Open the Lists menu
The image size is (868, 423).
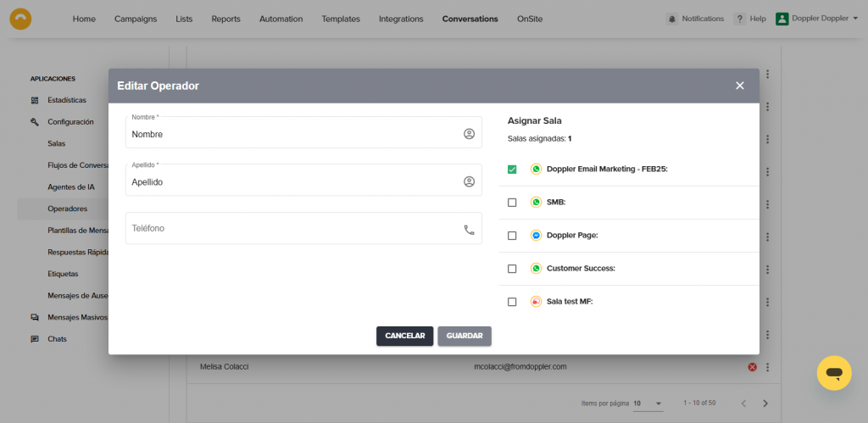click(x=184, y=19)
